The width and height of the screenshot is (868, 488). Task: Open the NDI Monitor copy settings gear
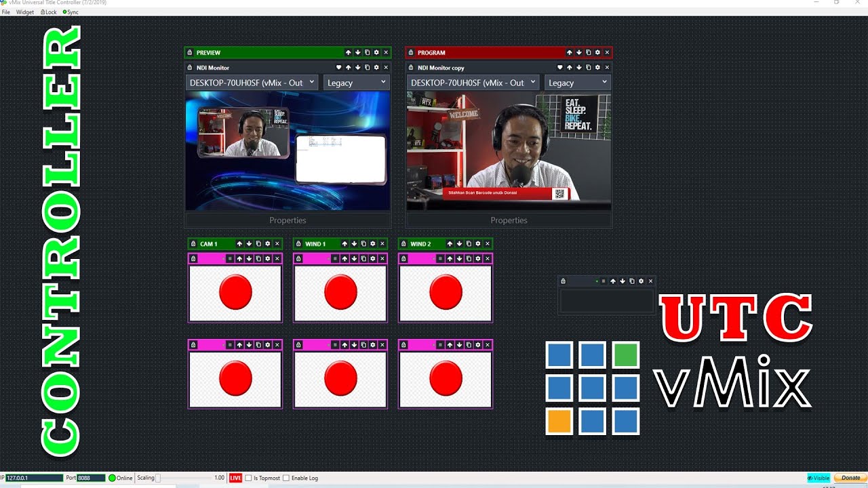598,67
